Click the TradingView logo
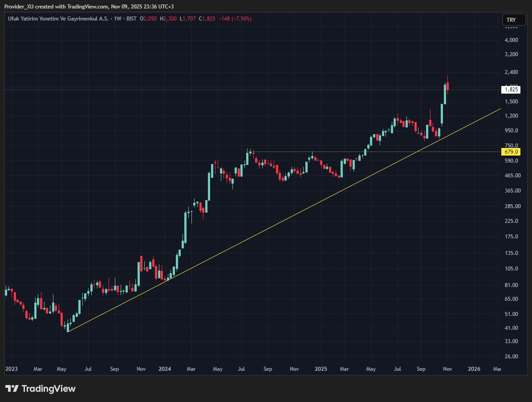This screenshot has width=532, height=402. (41, 389)
